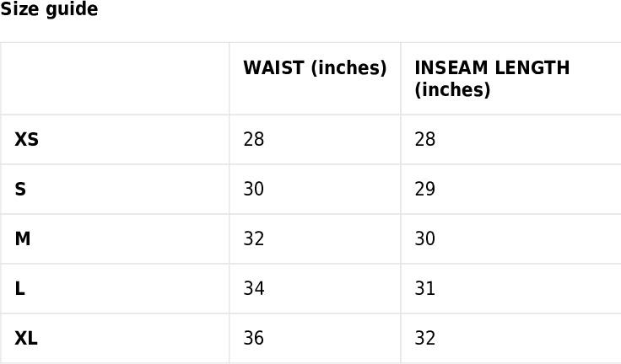This screenshot has width=621, height=364.
Task: Select the WAIST (inches) column header
Action: (x=315, y=68)
